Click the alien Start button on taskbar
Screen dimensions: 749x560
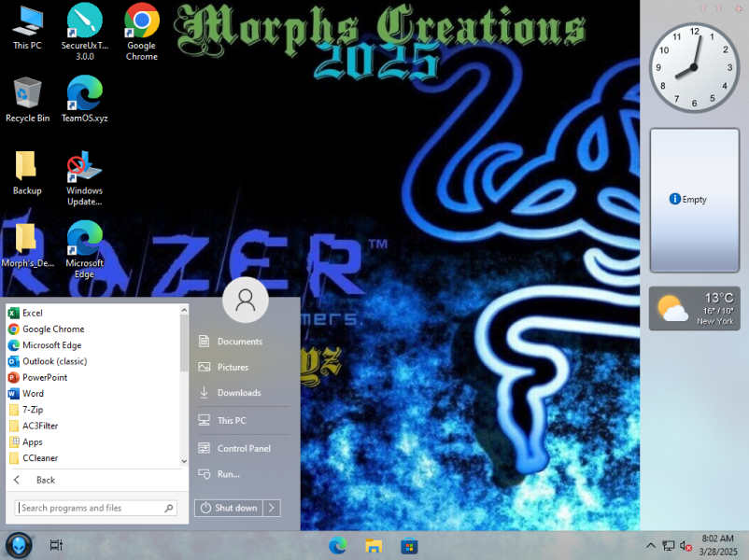click(19, 545)
